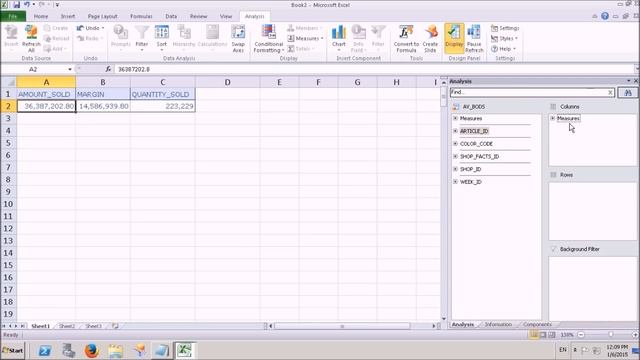This screenshot has width=640, height=360.
Task: Switch to the View ribbon tab
Action: (226, 16)
